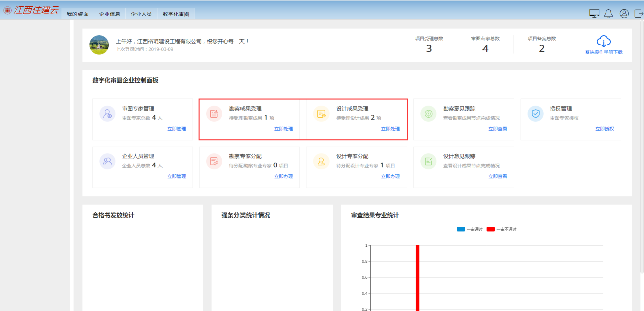Switch to the 我的桌面 tab

77,14
